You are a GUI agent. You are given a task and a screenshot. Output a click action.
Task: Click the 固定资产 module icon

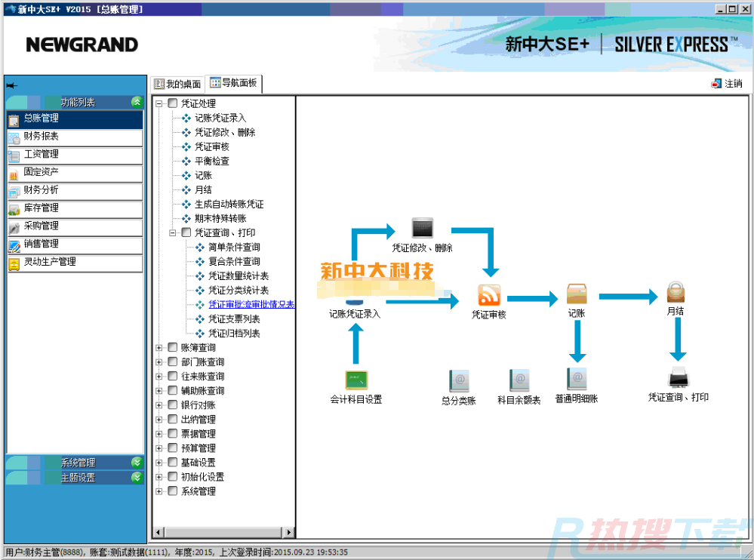pos(14,174)
